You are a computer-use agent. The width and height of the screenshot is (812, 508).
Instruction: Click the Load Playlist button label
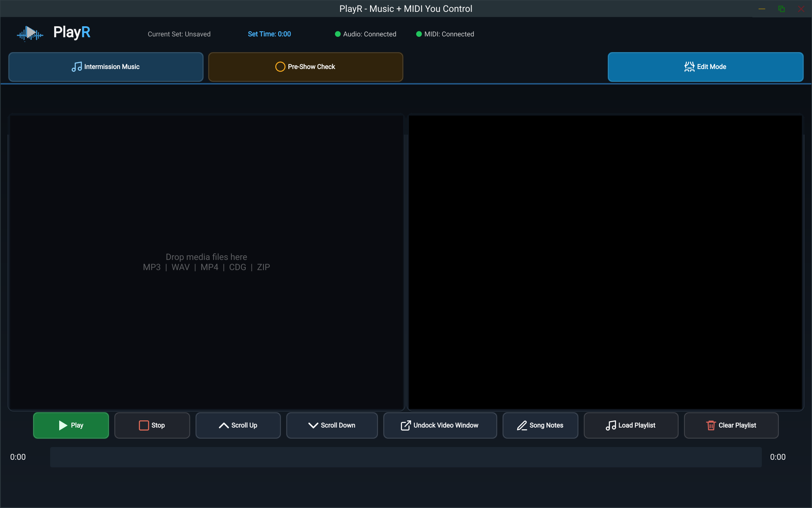coord(636,425)
